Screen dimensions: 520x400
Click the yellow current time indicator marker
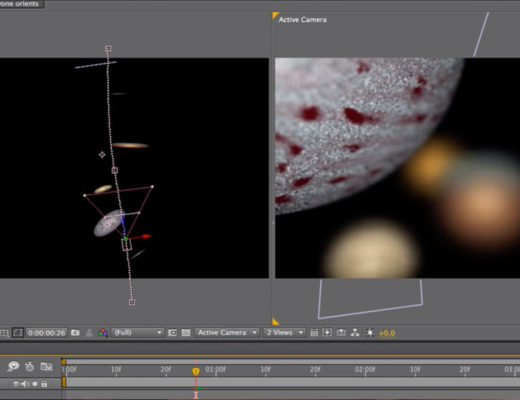pos(196,371)
